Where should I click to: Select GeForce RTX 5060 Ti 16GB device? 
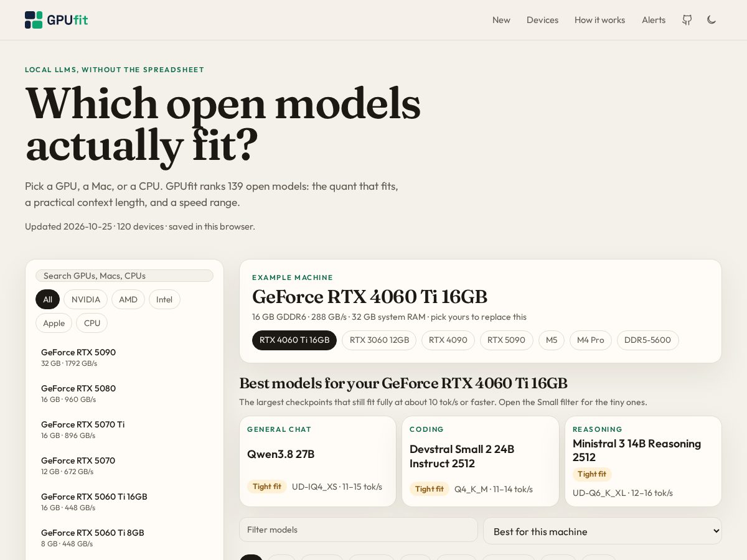tap(125, 502)
